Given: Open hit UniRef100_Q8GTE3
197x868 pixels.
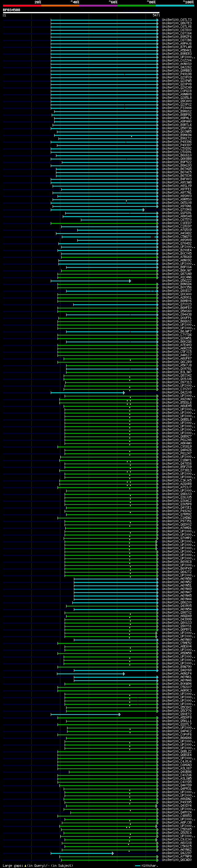Looking at the screenshot, I should 177,23.
